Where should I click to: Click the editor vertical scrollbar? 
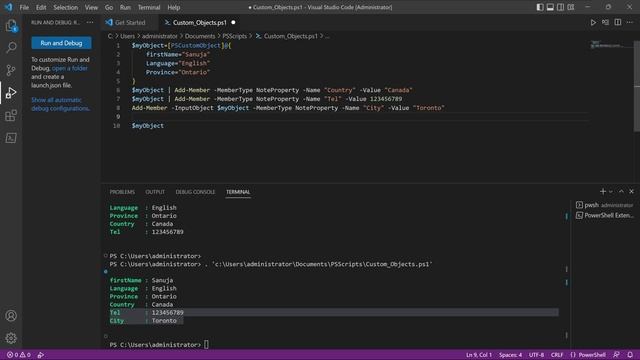coord(637,86)
